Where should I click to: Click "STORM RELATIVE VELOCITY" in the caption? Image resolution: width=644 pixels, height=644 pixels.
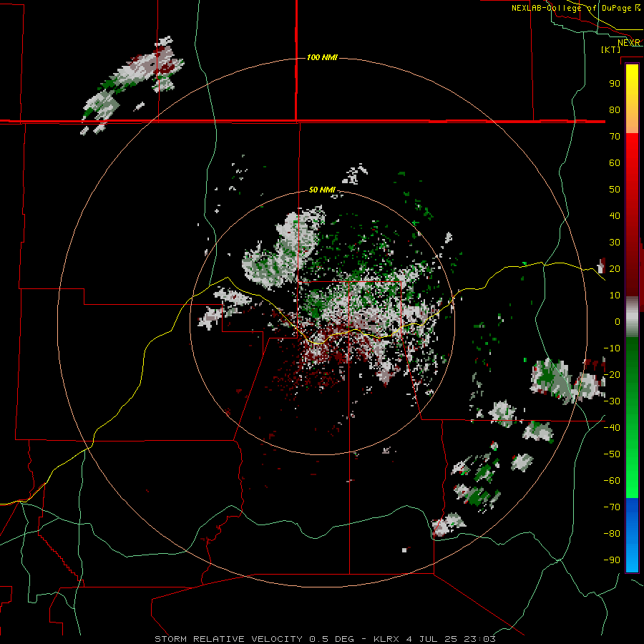229,639
